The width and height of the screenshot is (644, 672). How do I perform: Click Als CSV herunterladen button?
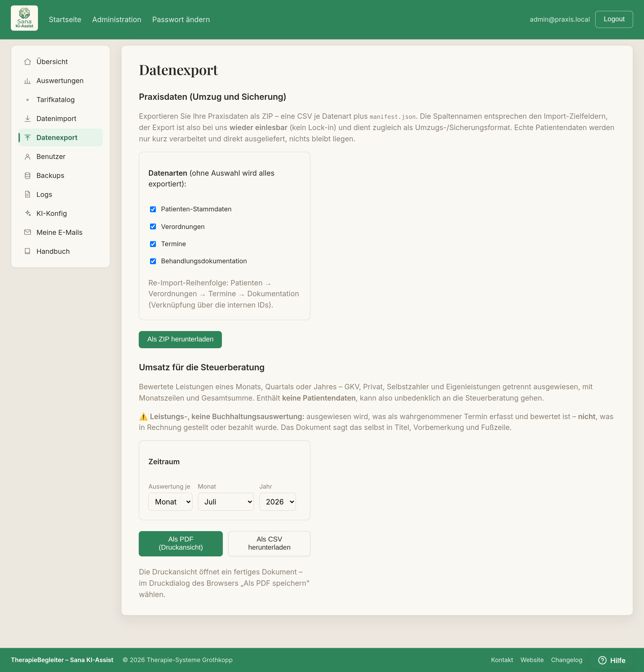[x=269, y=544]
